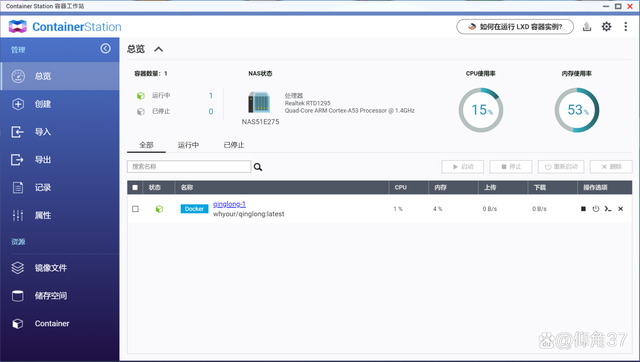Image resolution: width=640 pixels, height=362 pixels.
Task: Switch to the 运行中 tab
Action: coord(189,145)
